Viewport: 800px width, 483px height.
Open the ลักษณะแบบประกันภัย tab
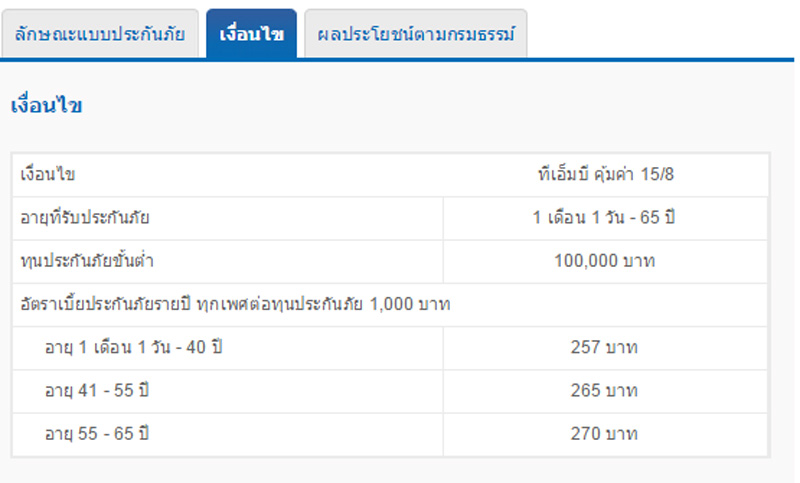[x=100, y=34]
